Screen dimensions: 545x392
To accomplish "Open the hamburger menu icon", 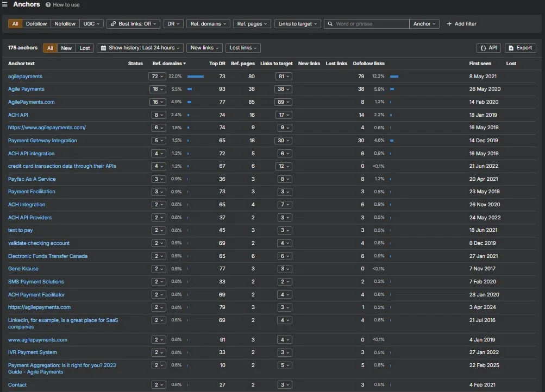I will [x=4, y=4].
